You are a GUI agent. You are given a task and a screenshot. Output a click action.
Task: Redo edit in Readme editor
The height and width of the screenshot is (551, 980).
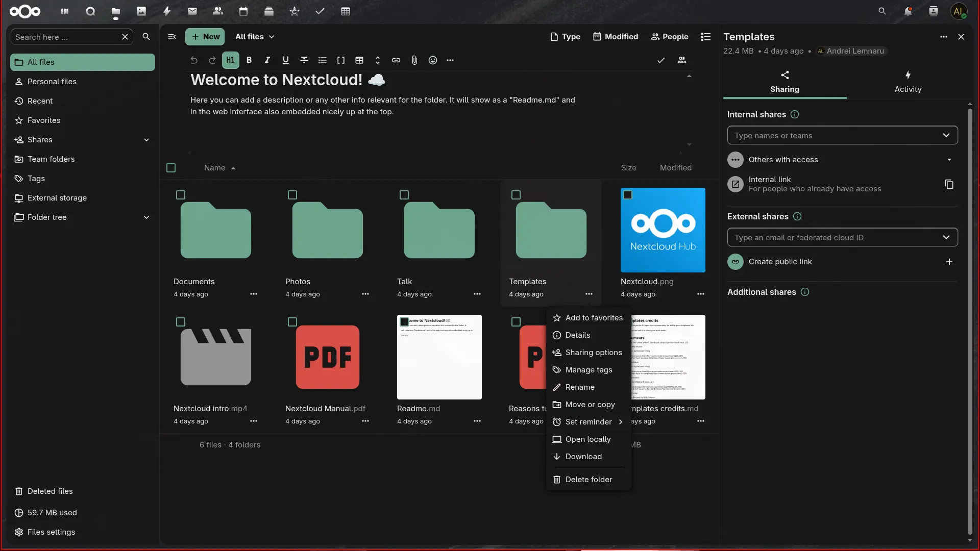click(212, 60)
